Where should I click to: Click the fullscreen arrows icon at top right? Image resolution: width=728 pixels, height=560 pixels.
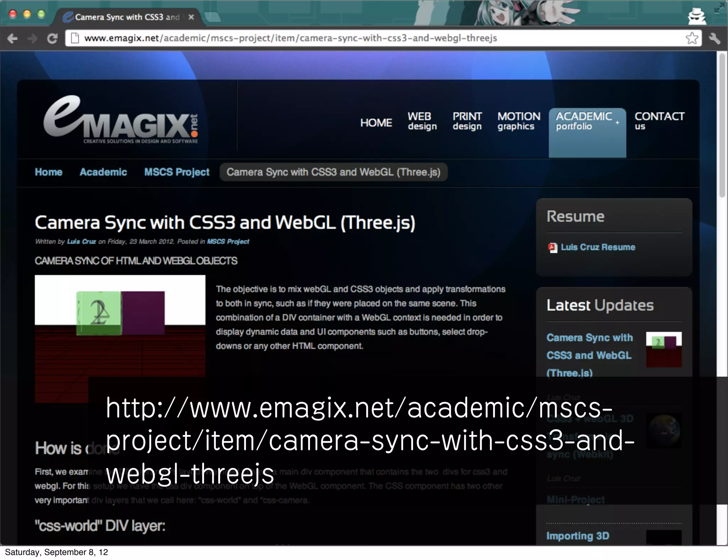point(719,8)
